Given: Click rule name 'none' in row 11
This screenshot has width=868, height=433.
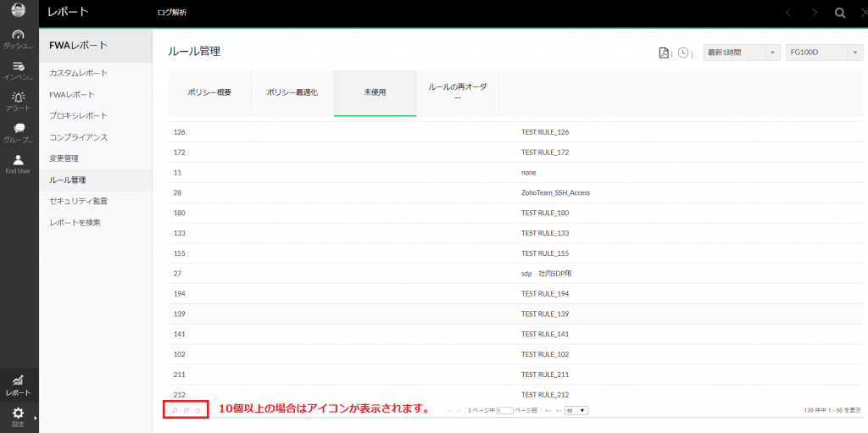Looking at the screenshot, I should pos(529,173).
